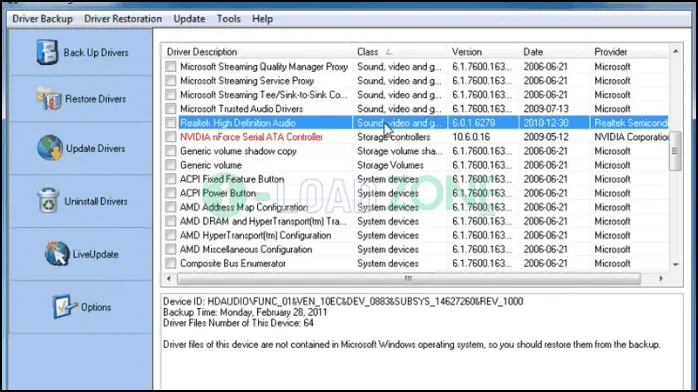Sort by Driver Description column header

click(257, 52)
